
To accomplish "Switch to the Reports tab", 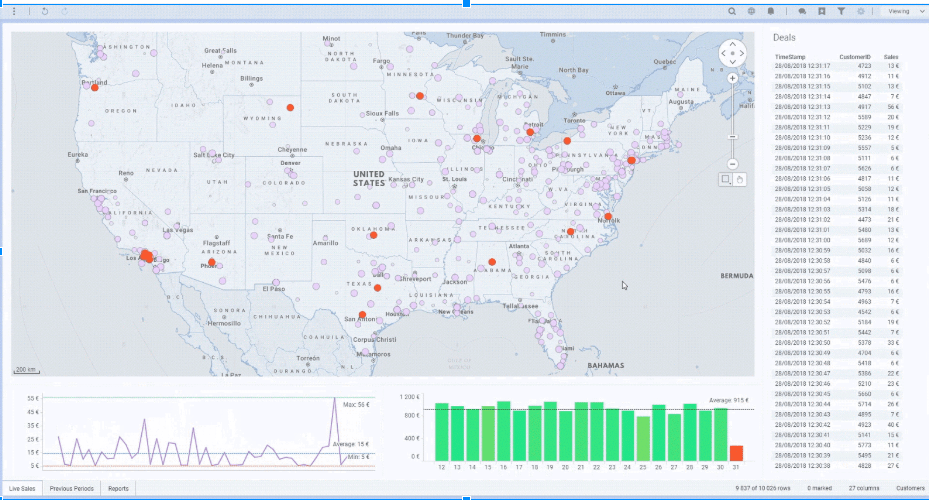I will (x=118, y=489).
